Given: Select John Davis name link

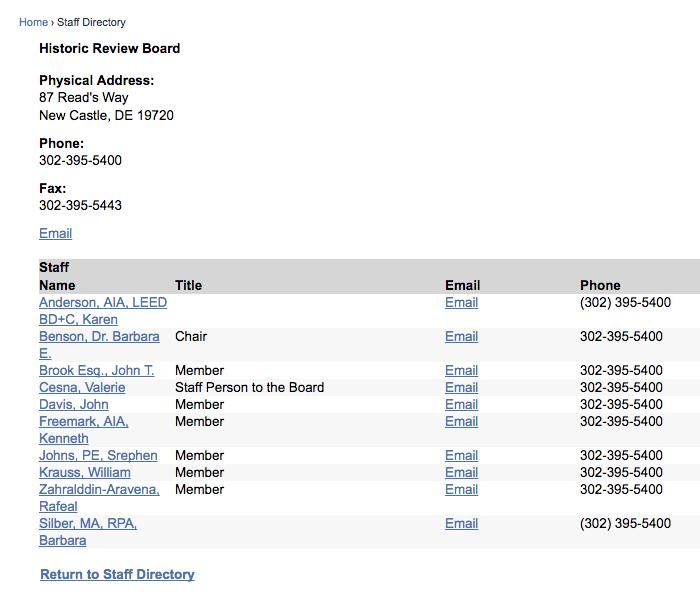Looking at the screenshot, I should click(x=74, y=404).
